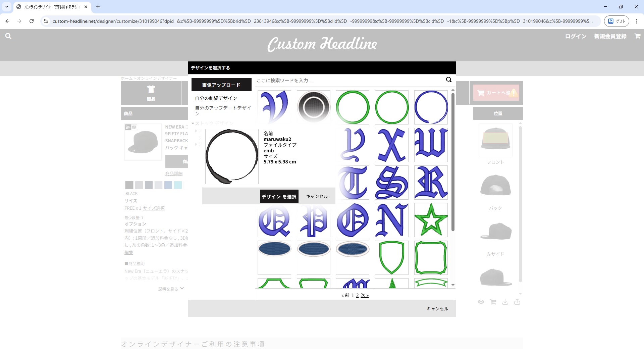Open the shopping cart icon in header

click(x=637, y=36)
